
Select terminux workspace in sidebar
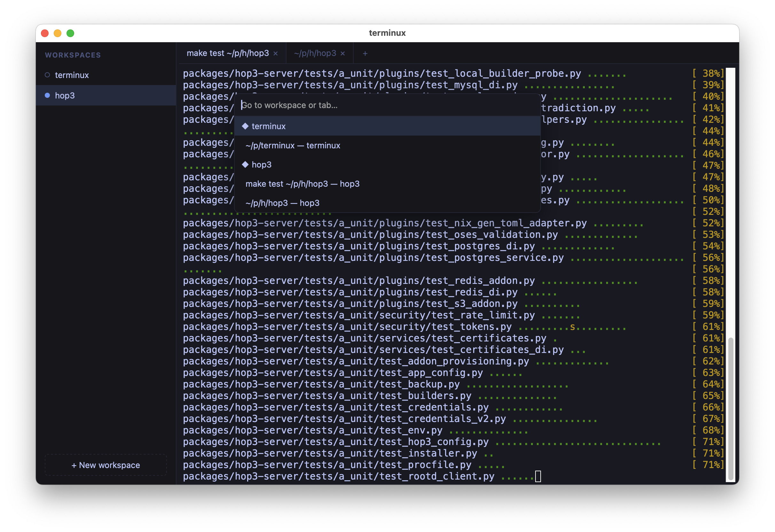point(106,75)
